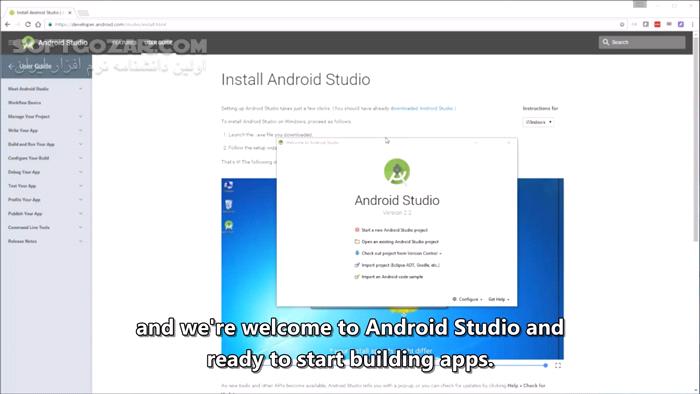
Task: Expand the Profile Your App section chevron
Action: click(80, 199)
